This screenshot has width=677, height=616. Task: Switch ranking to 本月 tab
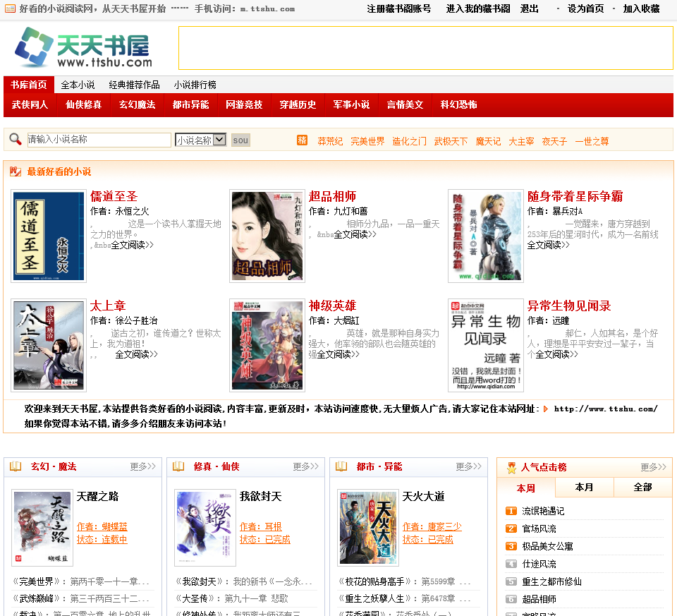pos(584,488)
